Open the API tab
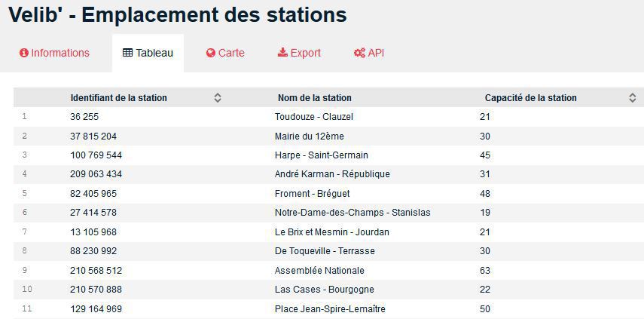Image resolution: width=644 pixels, height=319 pixels. (x=376, y=54)
